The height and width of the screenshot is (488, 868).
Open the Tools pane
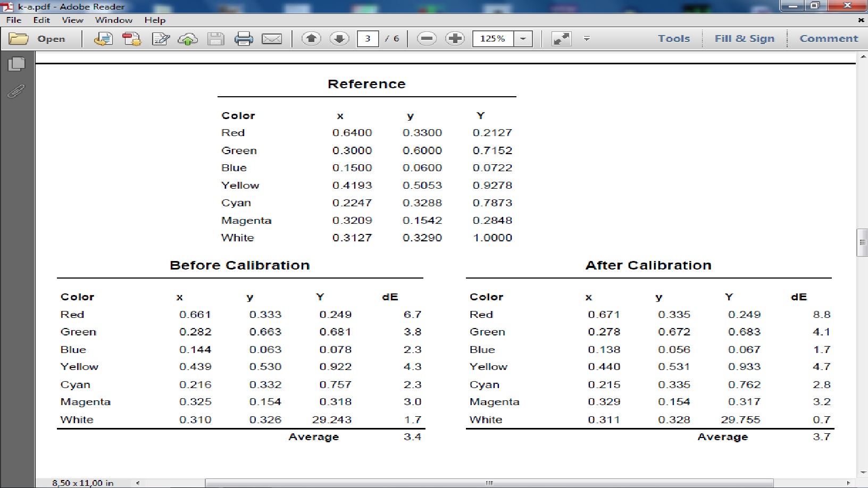click(x=673, y=39)
